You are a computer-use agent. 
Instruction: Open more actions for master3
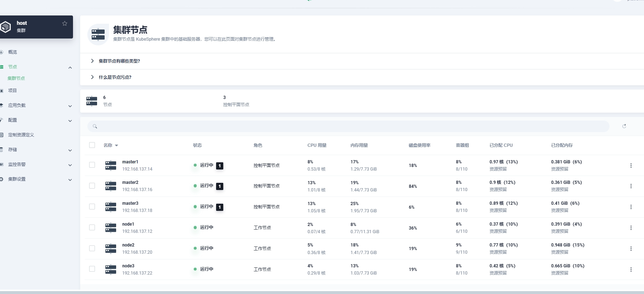coord(631,207)
